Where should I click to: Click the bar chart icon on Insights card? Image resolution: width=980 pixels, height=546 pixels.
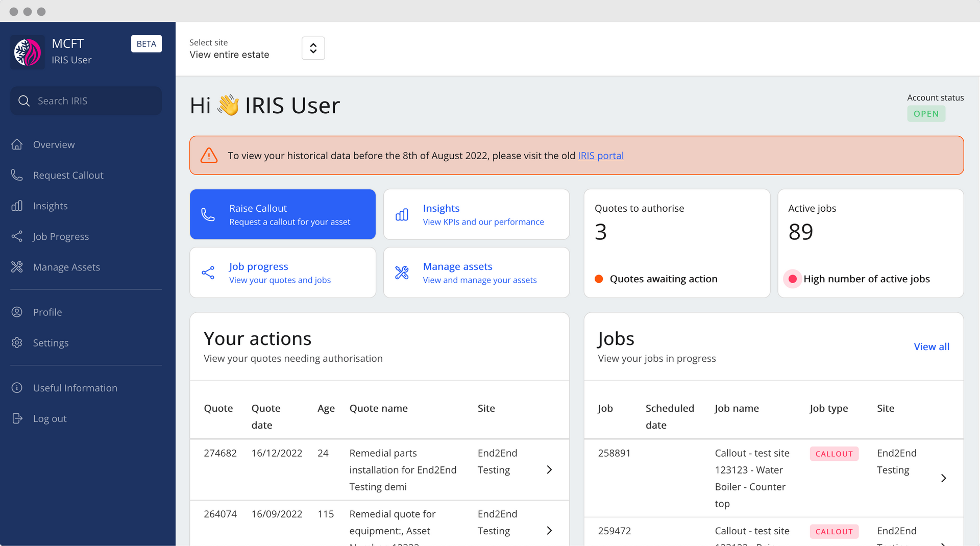pyautogui.click(x=402, y=214)
